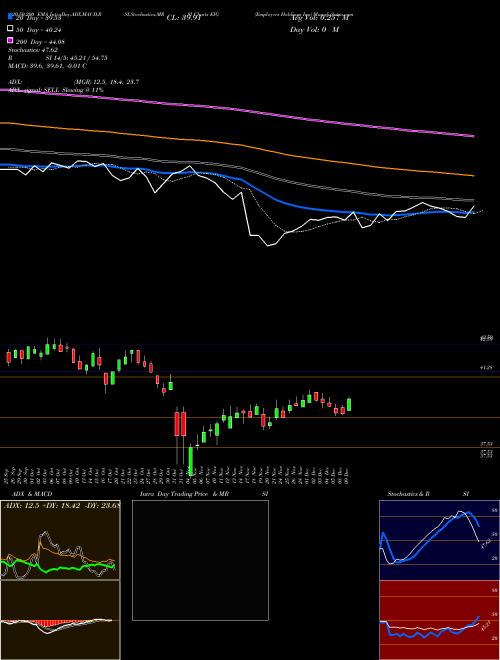Click the orange moving average line
Viewport: 500px width, 660px height.
pos(237,144)
